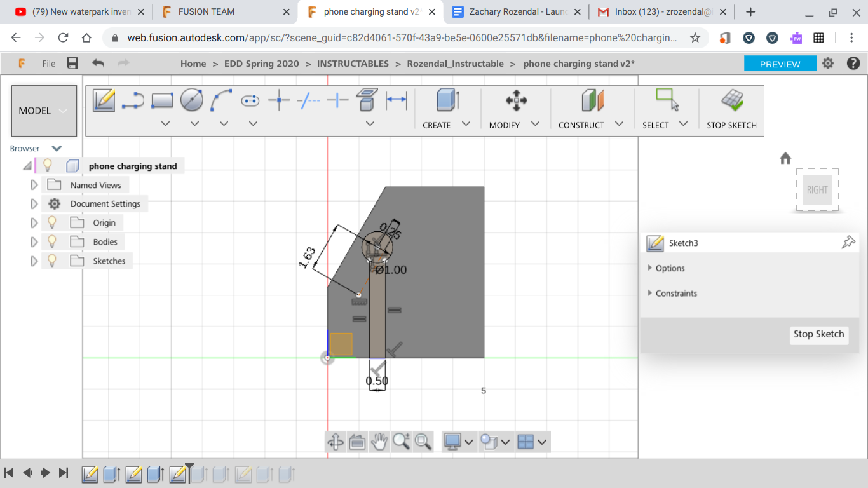Expand the Constraints section in Sketch3 panel
Image resolution: width=868 pixels, height=488 pixels.
click(649, 294)
